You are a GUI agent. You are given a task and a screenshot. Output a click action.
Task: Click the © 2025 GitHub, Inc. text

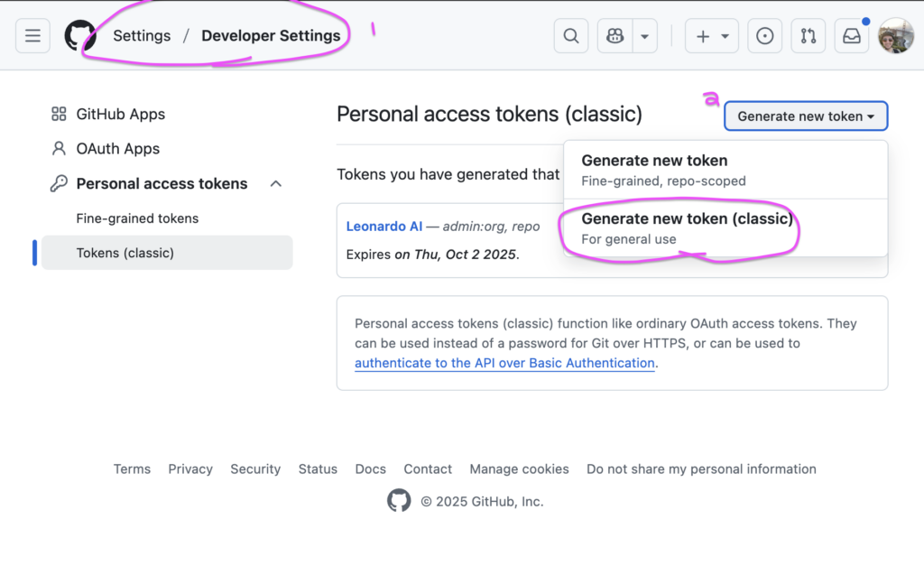pyautogui.click(x=482, y=502)
